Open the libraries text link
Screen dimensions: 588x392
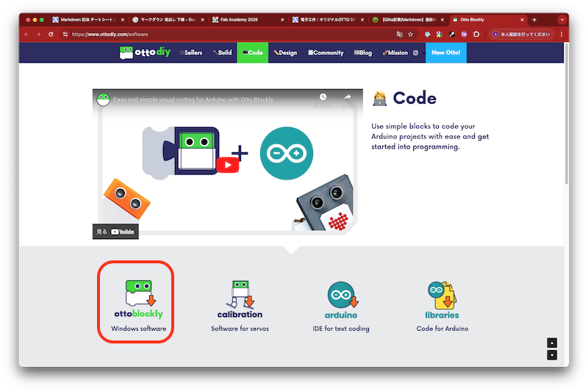coord(442,315)
